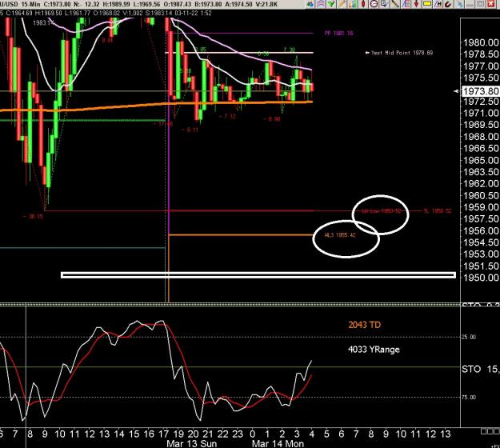The image size is (500, 448).
Task: Click the pale blue toolbar icon
Action: tap(459, 4)
